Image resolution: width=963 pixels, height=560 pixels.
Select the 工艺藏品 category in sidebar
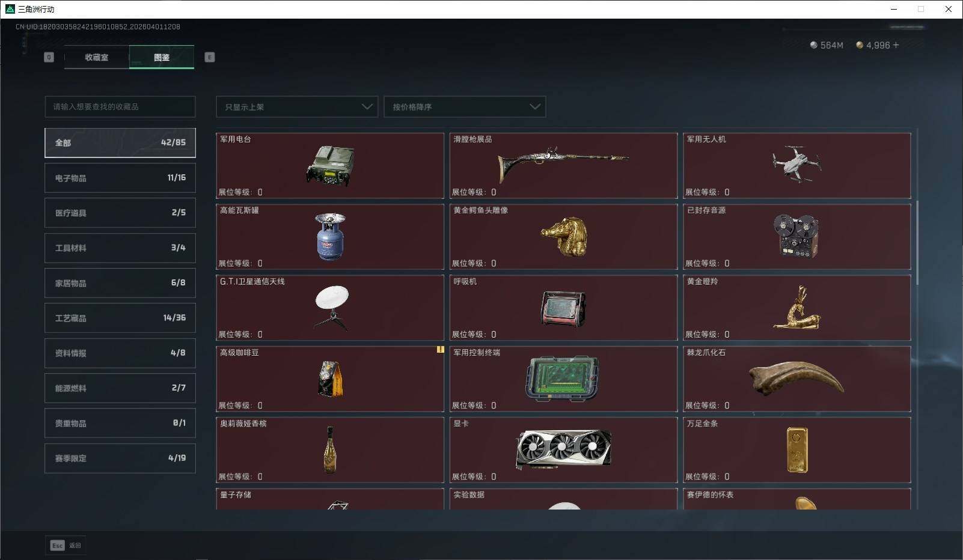click(120, 318)
